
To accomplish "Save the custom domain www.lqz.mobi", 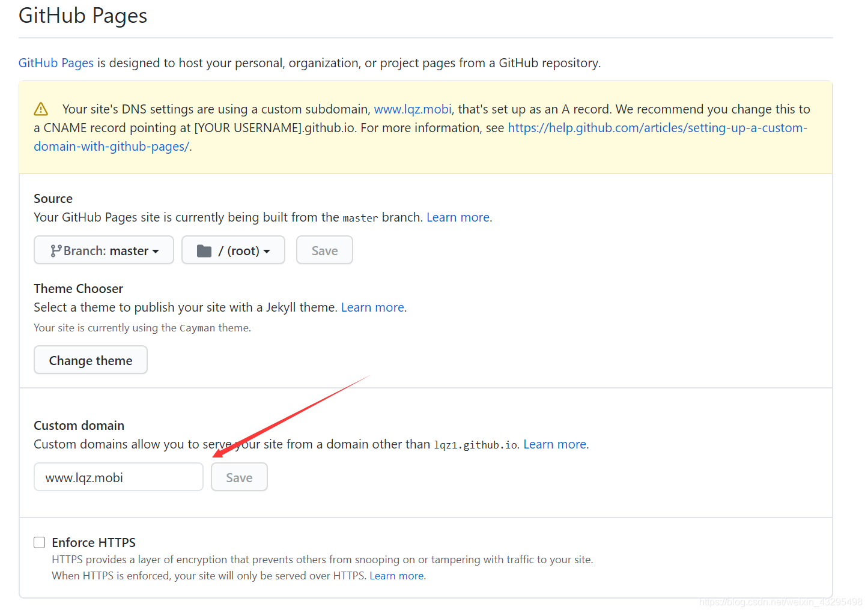I will 239,477.
